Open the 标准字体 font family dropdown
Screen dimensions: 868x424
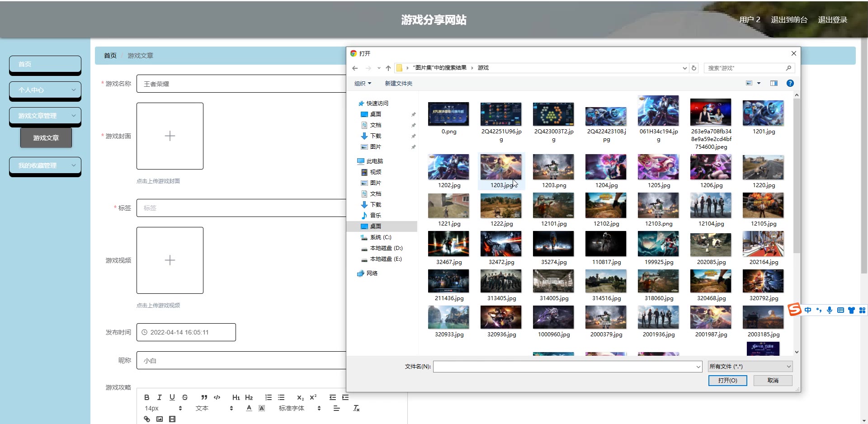click(299, 408)
